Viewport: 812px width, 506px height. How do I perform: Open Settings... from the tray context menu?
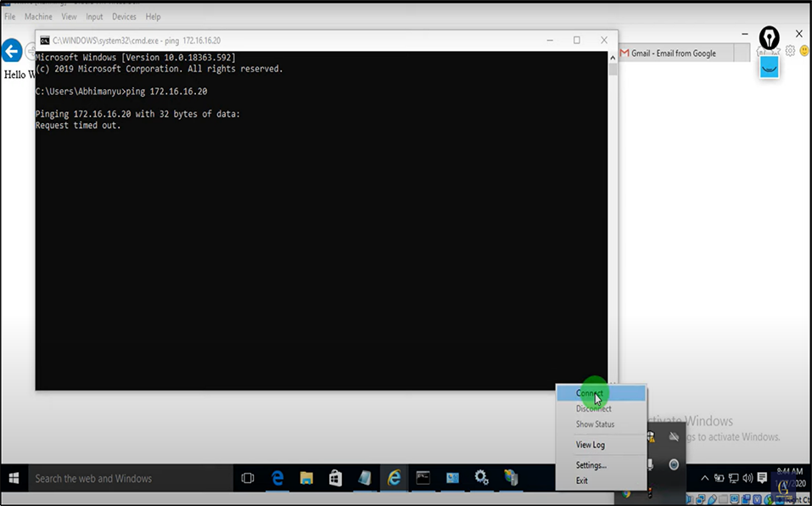coord(591,465)
